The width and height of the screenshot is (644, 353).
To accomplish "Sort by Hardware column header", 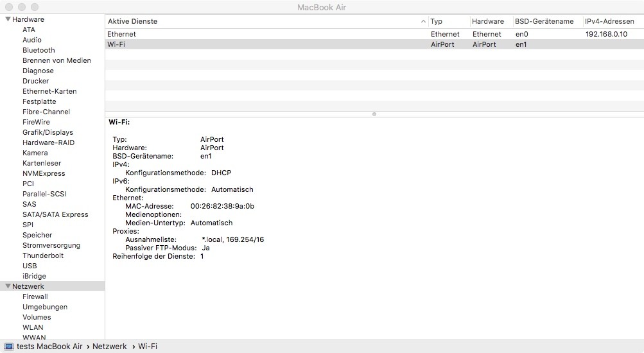I will (491, 21).
